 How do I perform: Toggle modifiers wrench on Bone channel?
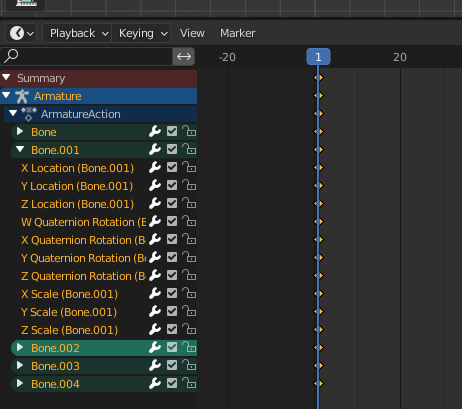pos(155,132)
